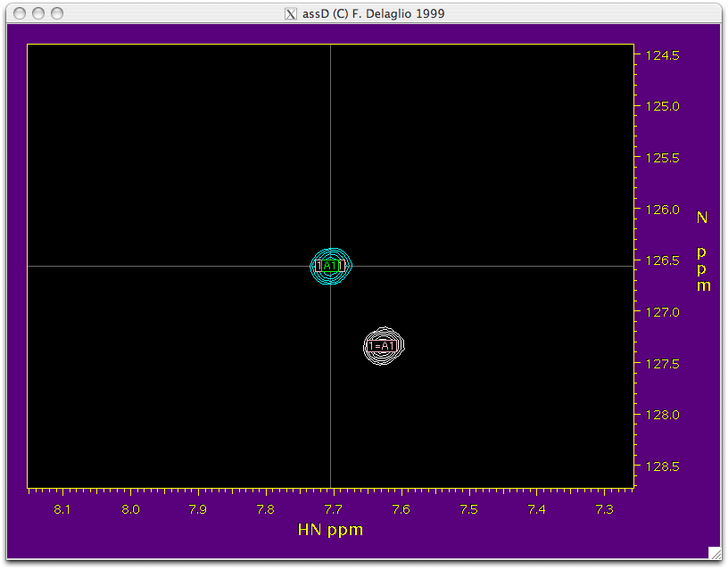Click the 127.5 tick label on N axis

coord(662,364)
